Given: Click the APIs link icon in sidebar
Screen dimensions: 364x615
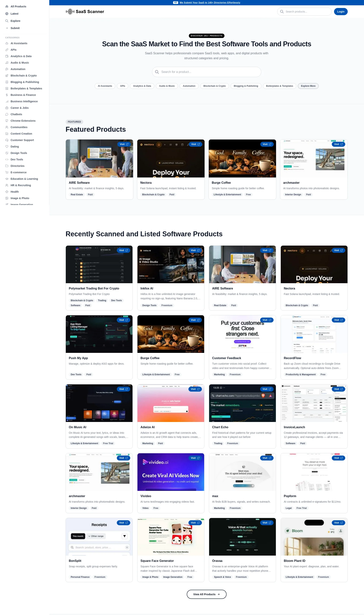Looking at the screenshot, I should pyautogui.click(x=7, y=50).
